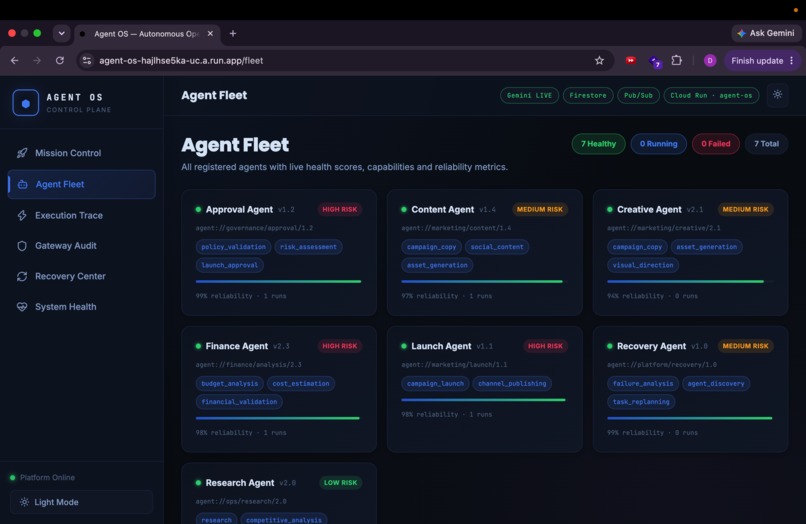This screenshot has height=524, width=806.
Task: Click the Recovery Center refresh icon
Action: 22,276
